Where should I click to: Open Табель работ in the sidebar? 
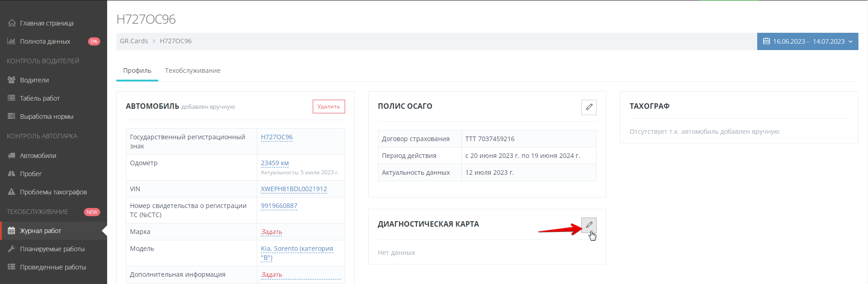point(40,98)
